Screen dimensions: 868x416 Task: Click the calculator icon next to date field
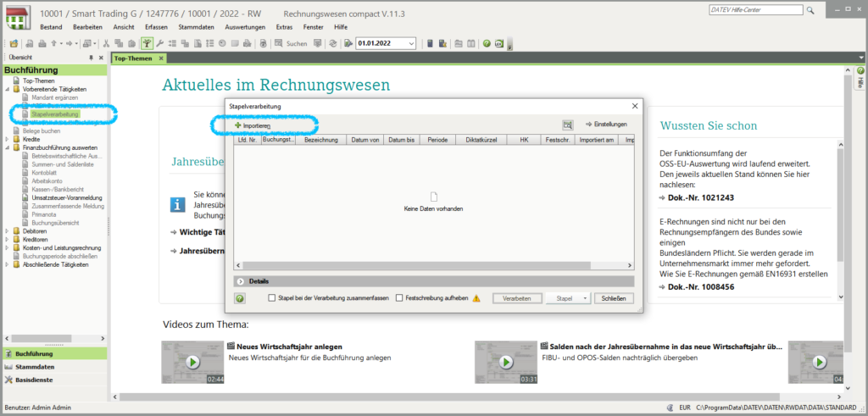click(430, 43)
